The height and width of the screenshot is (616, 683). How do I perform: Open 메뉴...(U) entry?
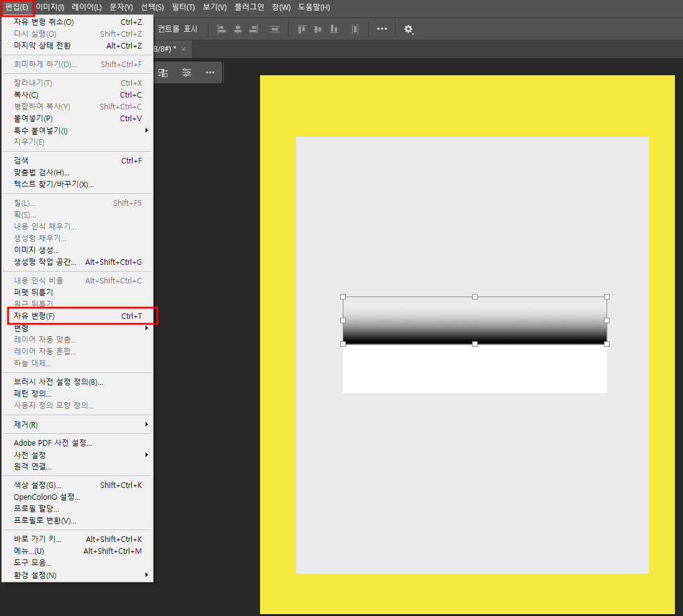click(x=78, y=551)
